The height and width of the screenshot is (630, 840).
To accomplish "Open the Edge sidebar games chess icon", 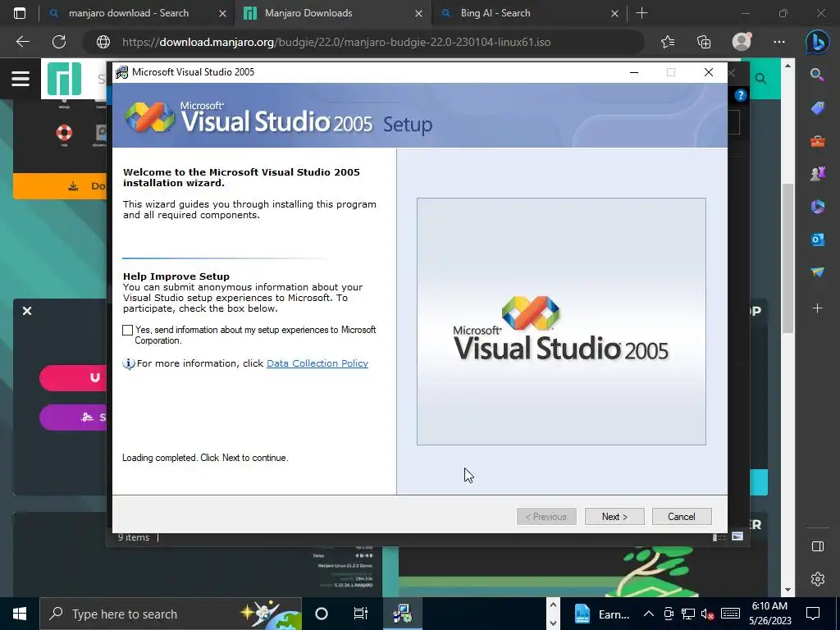I will tap(818, 174).
